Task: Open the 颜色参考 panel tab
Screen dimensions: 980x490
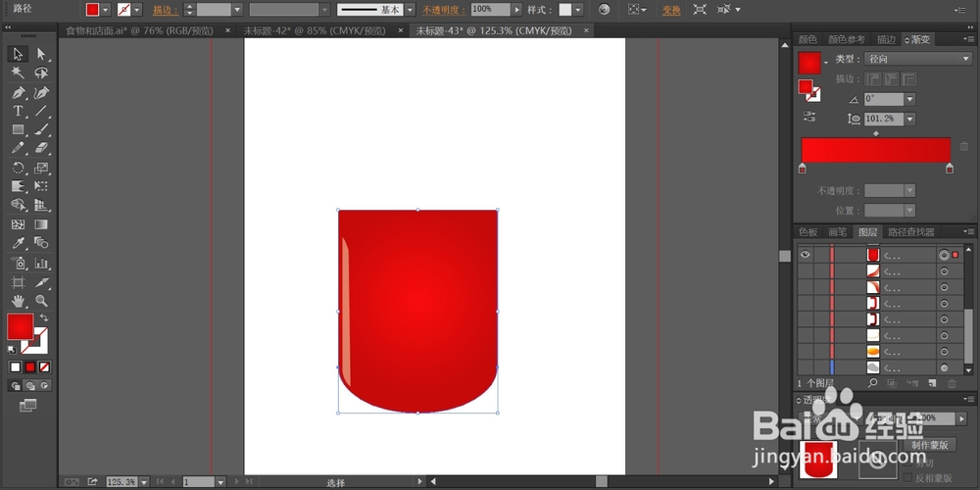Action: pos(847,39)
